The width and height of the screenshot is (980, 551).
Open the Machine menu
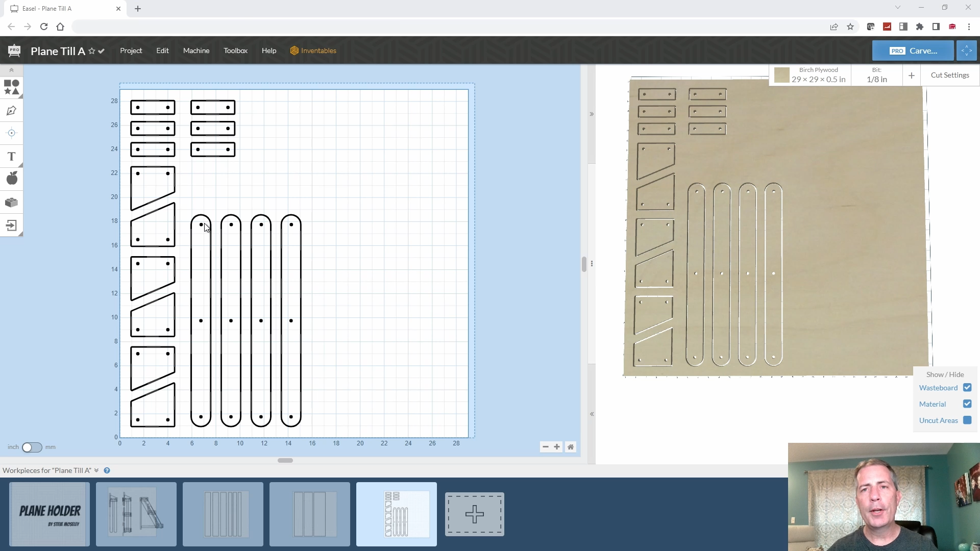coord(196,51)
